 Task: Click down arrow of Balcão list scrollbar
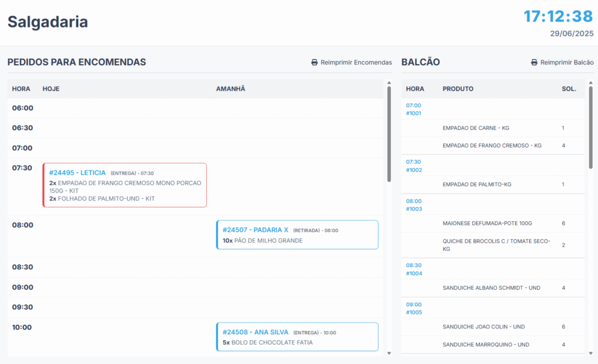(591, 353)
